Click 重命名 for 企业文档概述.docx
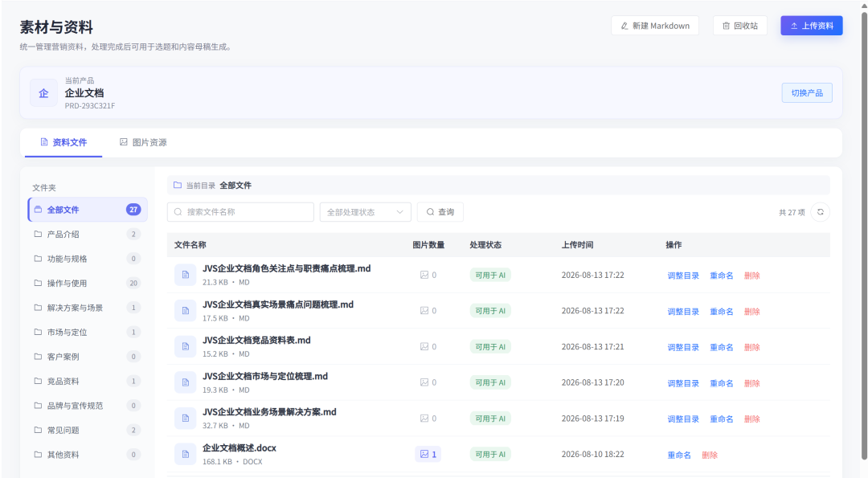 [x=679, y=455]
